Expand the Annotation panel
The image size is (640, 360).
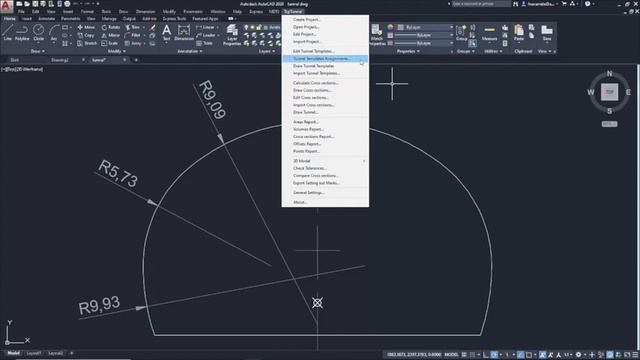coord(190,51)
